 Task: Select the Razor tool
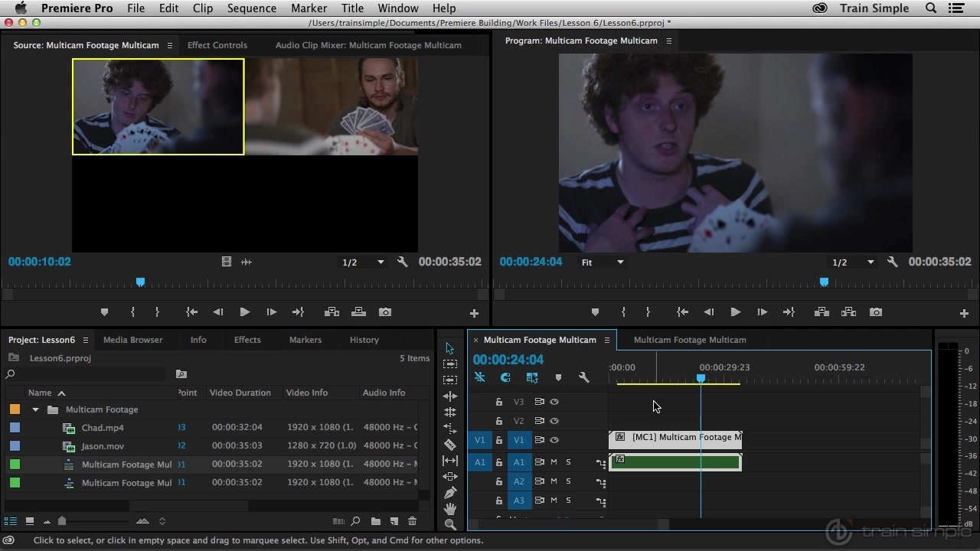click(x=450, y=445)
